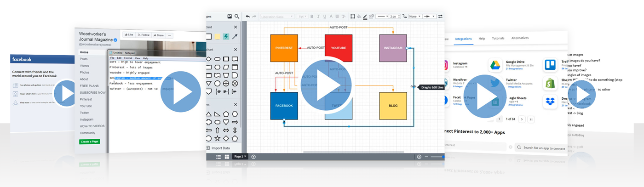Open the image insert icon
This screenshot has height=187, width=644.
point(230,17)
